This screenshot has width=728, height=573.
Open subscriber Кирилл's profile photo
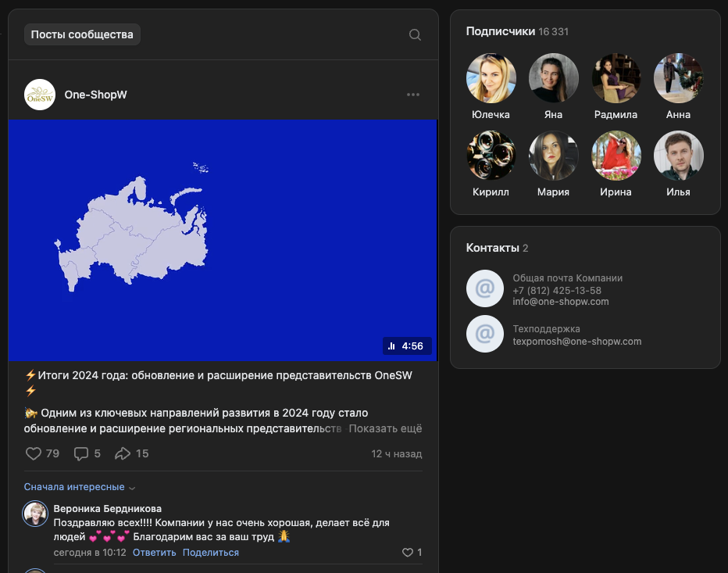pos(491,156)
